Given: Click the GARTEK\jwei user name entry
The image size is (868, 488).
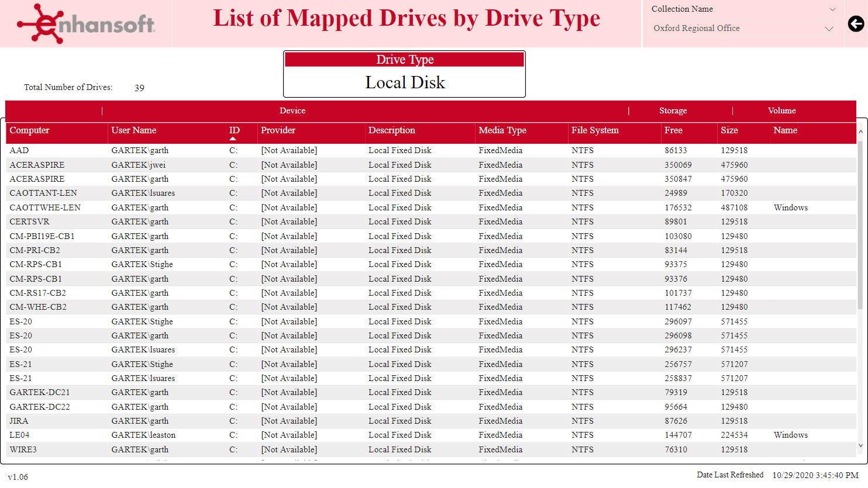Looking at the screenshot, I should (139, 165).
